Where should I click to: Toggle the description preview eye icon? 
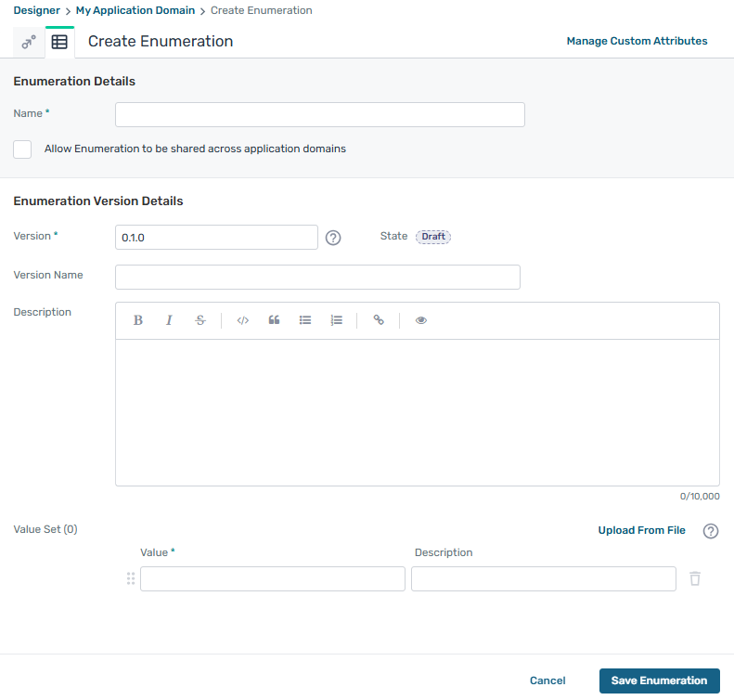(421, 320)
